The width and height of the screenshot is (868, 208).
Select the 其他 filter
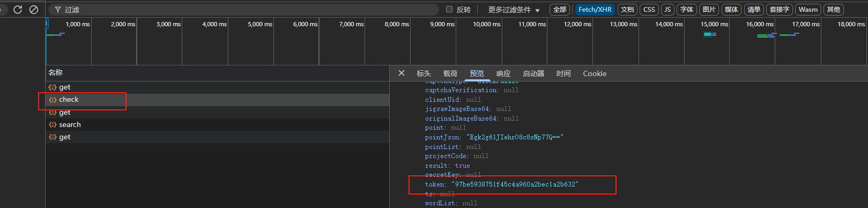point(834,10)
